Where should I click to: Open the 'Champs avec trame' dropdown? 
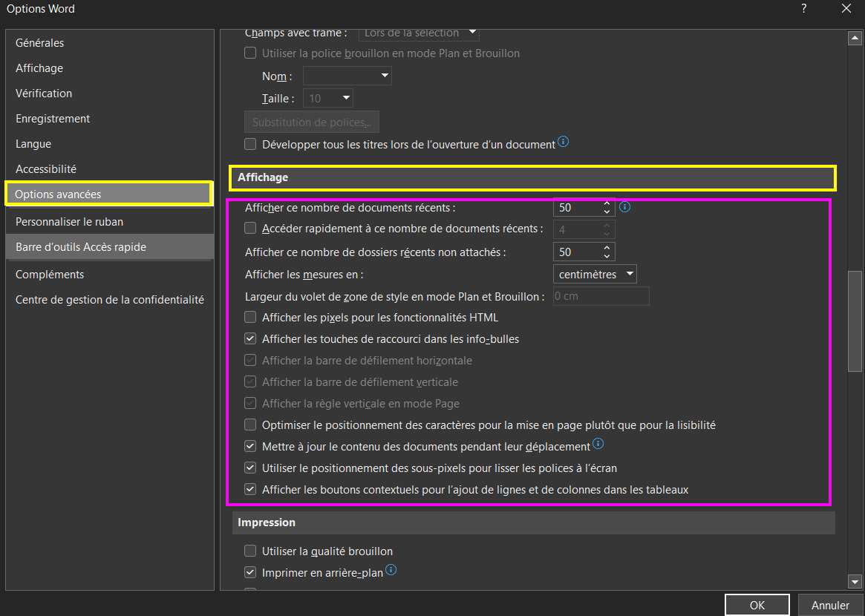pos(419,33)
